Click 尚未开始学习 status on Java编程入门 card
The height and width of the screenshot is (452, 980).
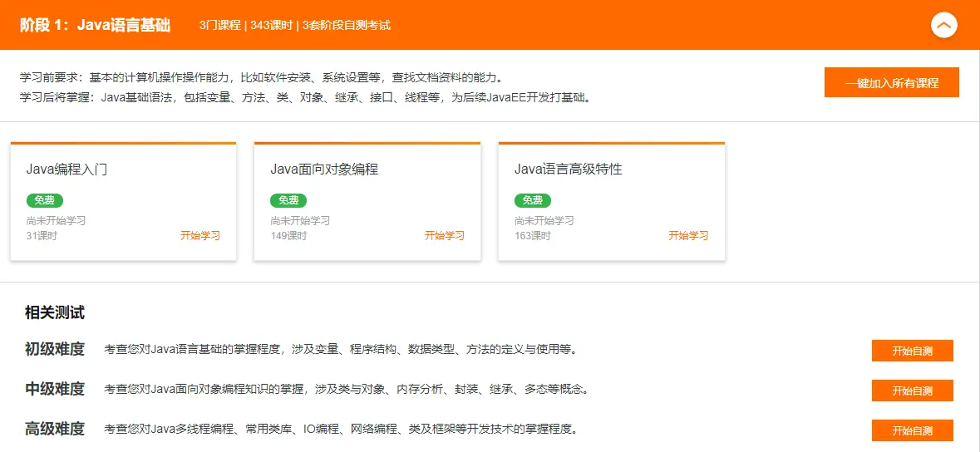[57, 221]
